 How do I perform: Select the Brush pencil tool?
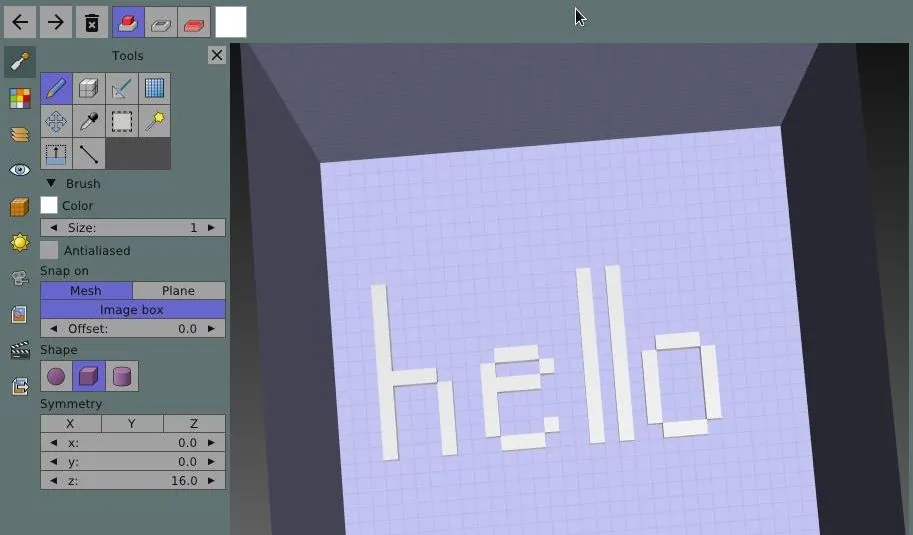56,88
